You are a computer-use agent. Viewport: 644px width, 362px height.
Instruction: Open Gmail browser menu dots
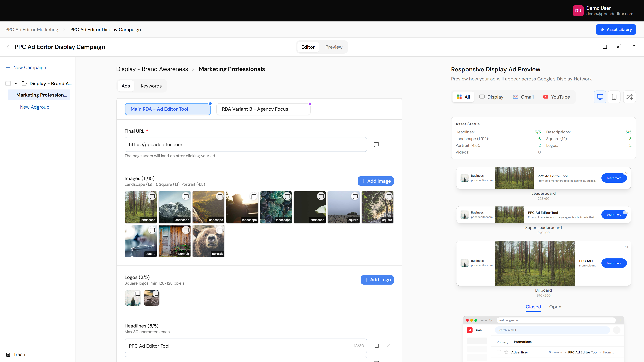621,320
